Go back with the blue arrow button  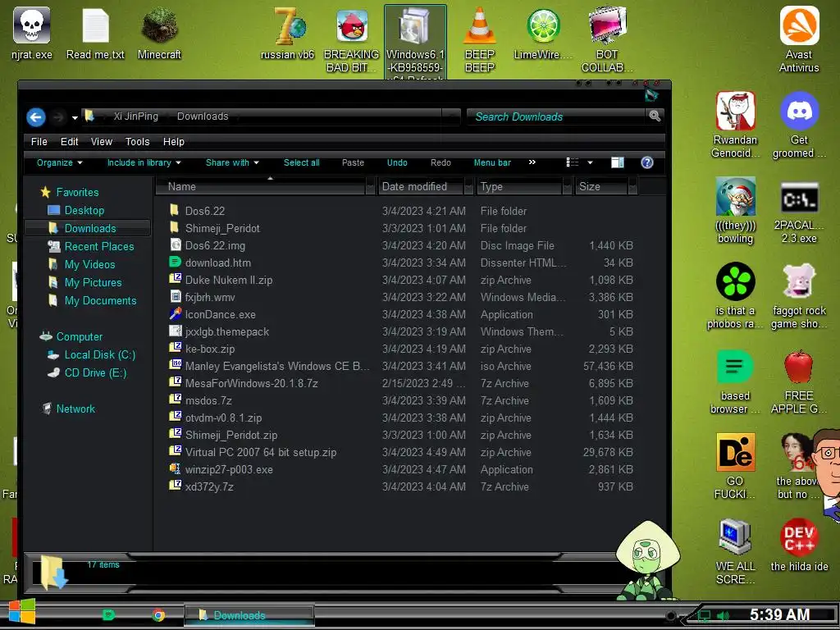[x=36, y=116]
